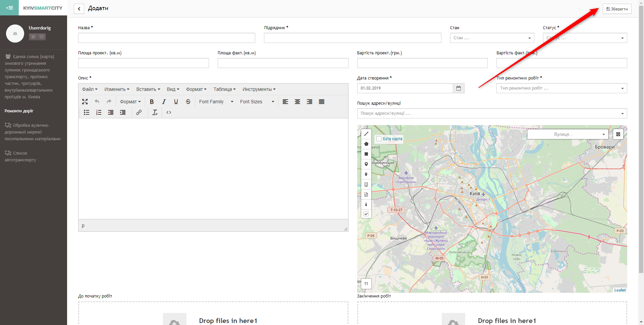Select the draw polyline map tool

(366, 134)
